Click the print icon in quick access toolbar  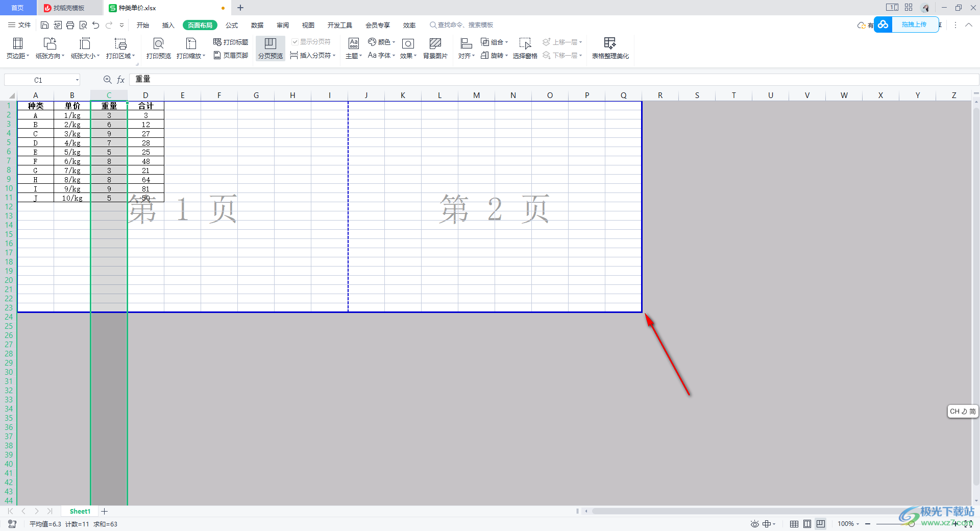click(x=70, y=25)
